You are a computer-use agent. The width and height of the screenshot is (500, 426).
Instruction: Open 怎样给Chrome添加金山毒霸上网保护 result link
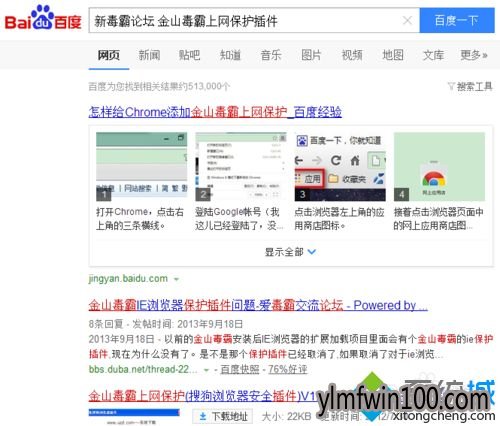[x=215, y=112]
